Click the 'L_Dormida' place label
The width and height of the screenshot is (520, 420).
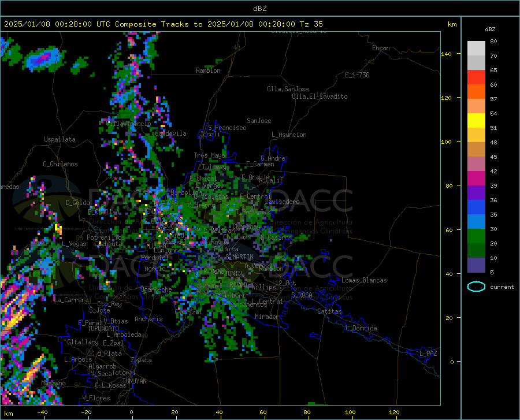coord(361,328)
